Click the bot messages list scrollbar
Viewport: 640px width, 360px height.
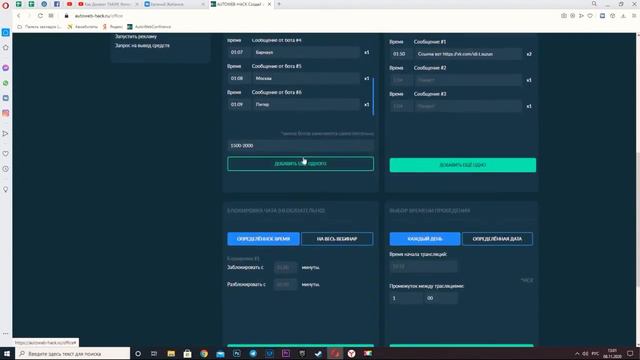pos(373,96)
